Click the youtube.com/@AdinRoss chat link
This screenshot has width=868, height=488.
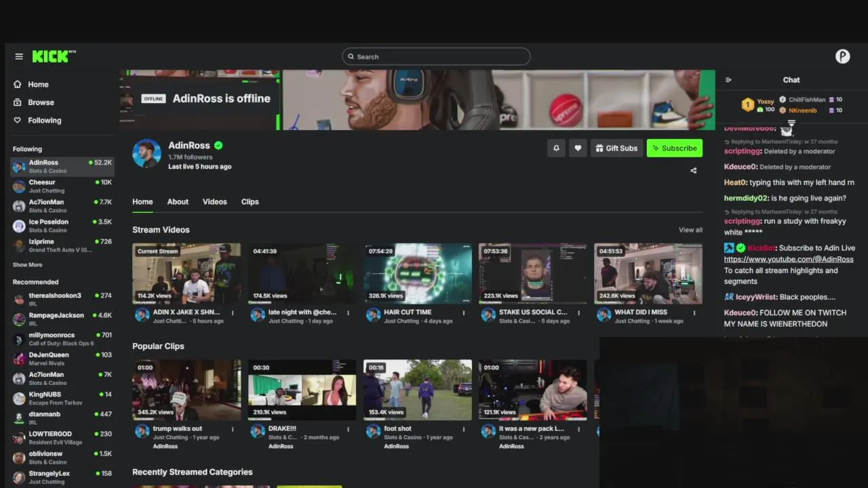point(789,260)
